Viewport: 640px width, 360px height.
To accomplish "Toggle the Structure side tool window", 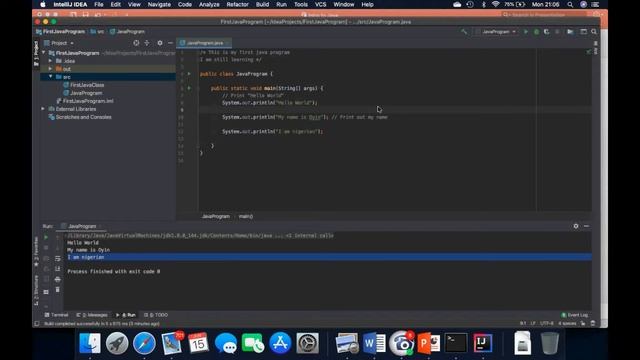I will 36,290.
